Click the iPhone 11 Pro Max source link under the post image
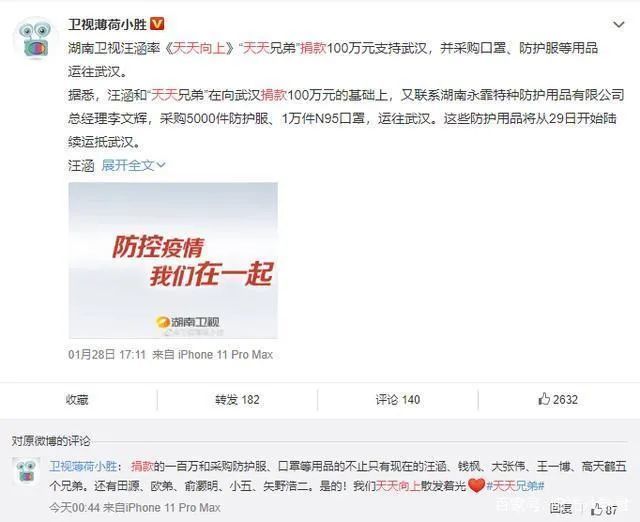This screenshot has height=522, width=640. [x=225, y=354]
